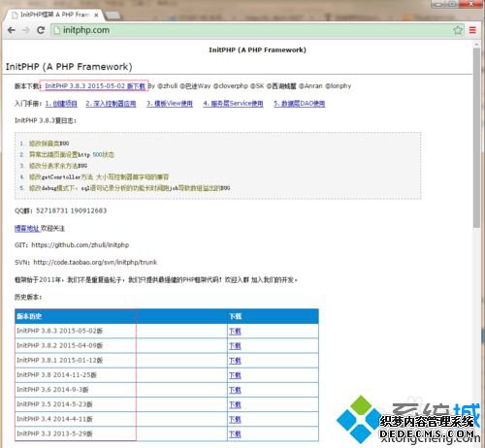Open tutorial link 3 about View templates
Viewport: 485px width, 448px height.
pyautogui.click(x=170, y=104)
